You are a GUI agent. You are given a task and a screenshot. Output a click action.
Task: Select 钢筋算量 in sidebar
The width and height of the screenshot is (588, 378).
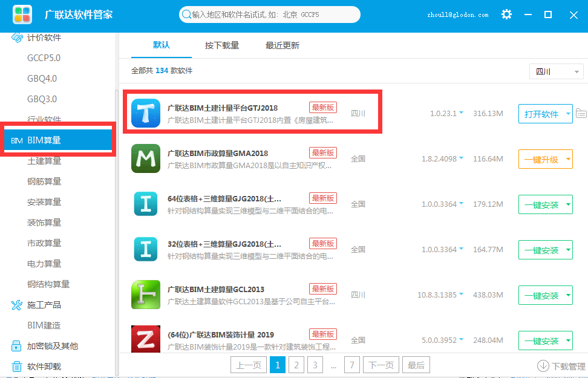pyautogui.click(x=44, y=181)
